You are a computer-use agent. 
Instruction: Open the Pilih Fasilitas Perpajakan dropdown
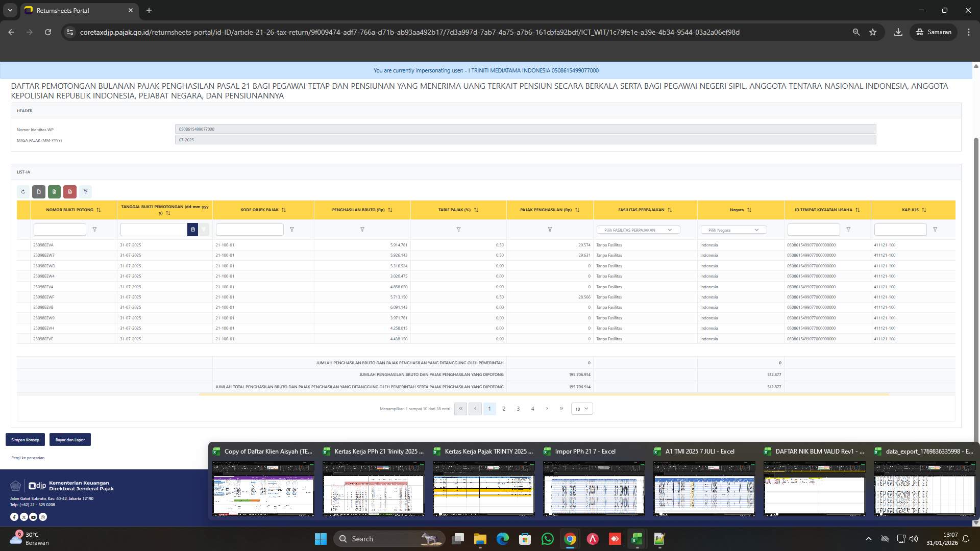(638, 230)
